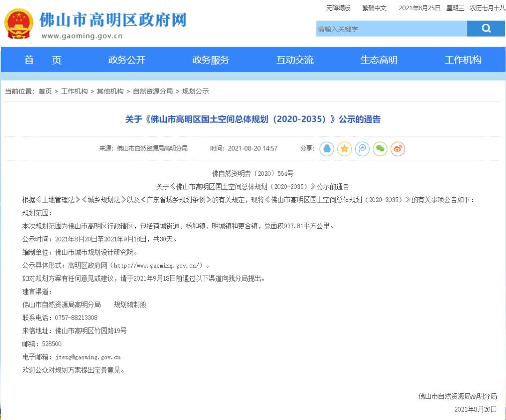Click phone number 0757-88213308
The image size is (506, 420).
[76, 318]
